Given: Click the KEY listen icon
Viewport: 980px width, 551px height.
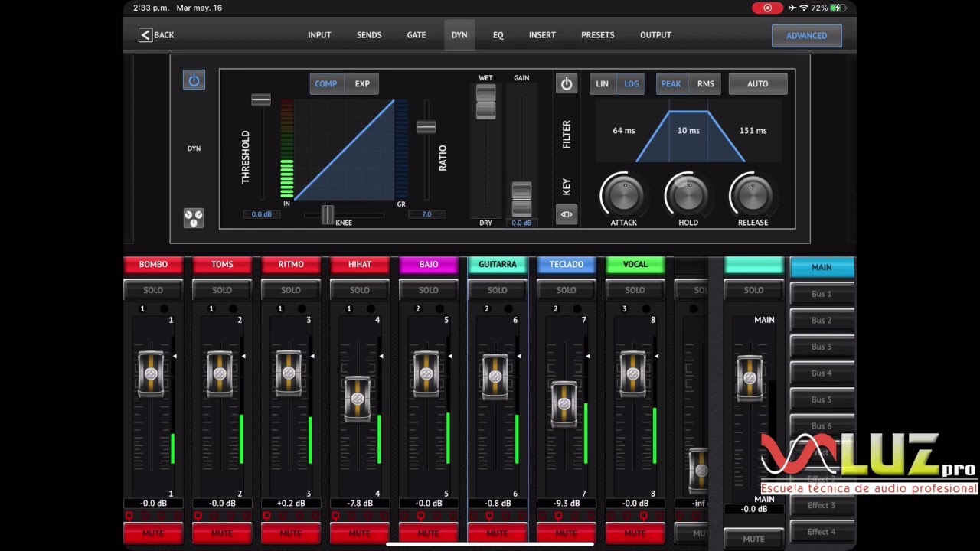Looking at the screenshot, I should point(567,214).
